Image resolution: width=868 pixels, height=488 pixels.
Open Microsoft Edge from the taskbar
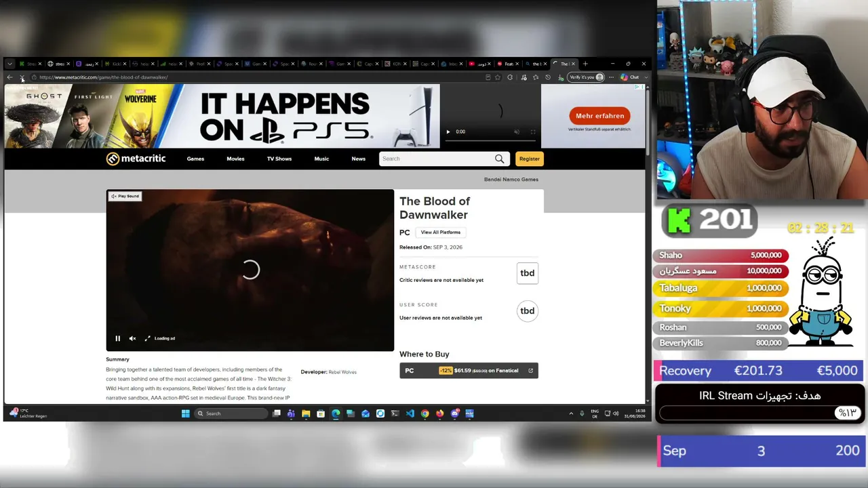tap(336, 413)
